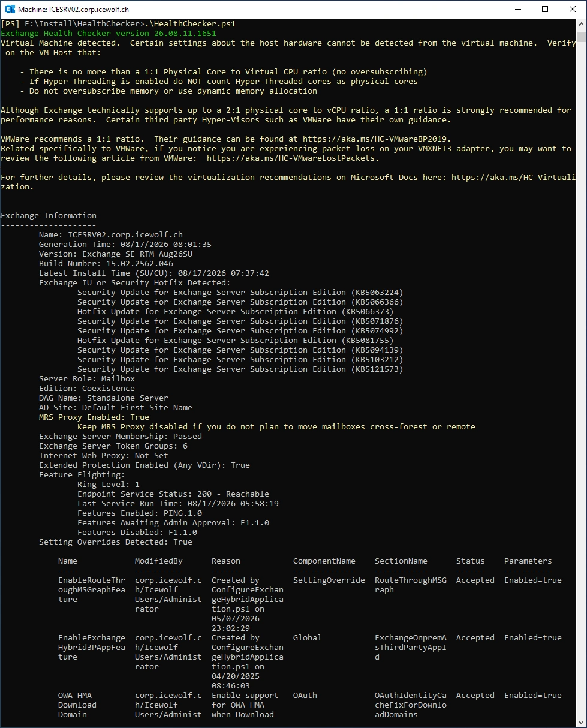The height and width of the screenshot is (728, 587).
Task: Click the 'ModifiedBy' column header
Action: pyautogui.click(x=159, y=561)
